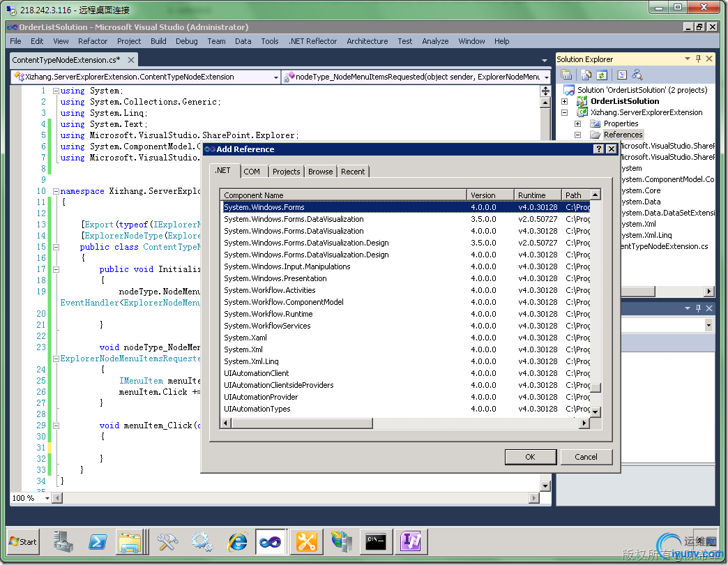Viewport: 728px width, 565px height.
Task: Open the zoom level dropdown showing 100 %
Action: coord(47,498)
